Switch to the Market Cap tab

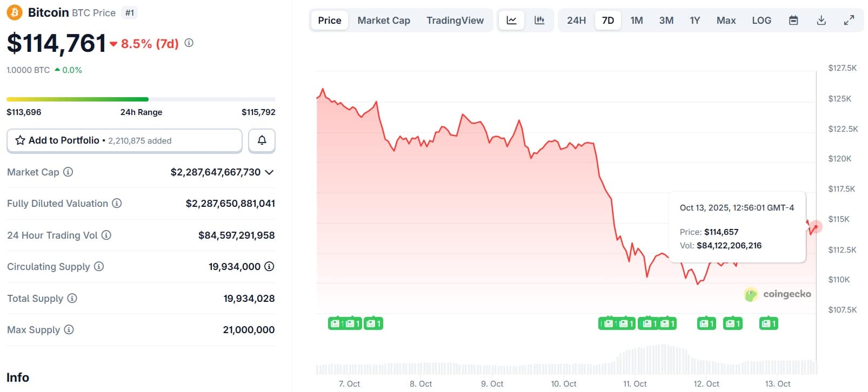coord(384,21)
